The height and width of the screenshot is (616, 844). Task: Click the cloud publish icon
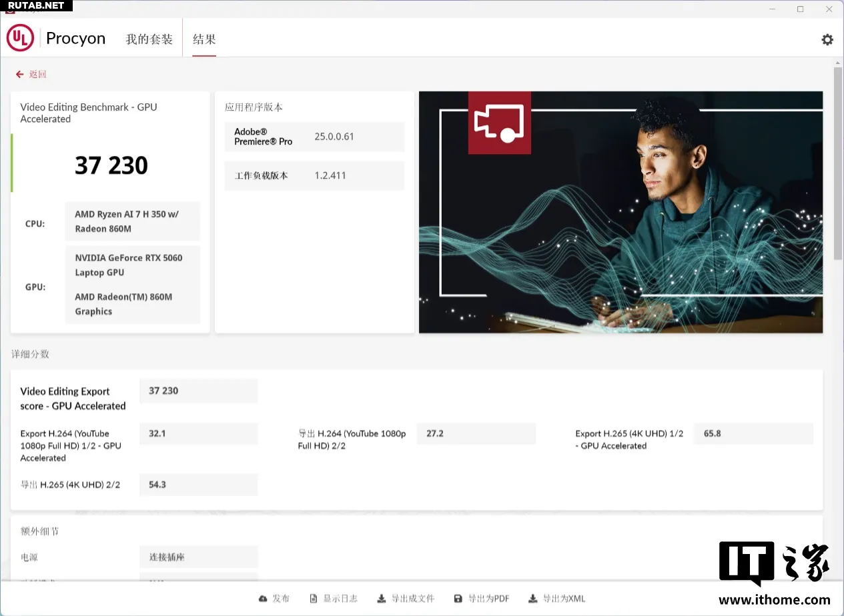pyautogui.click(x=263, y=599)
